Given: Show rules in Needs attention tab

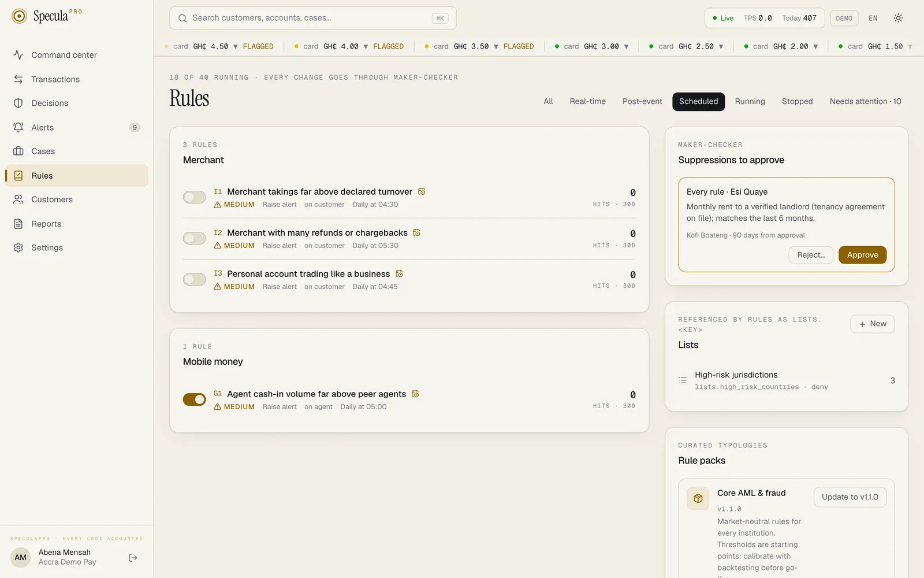Looking at the screenshot, I should (865, 101).
